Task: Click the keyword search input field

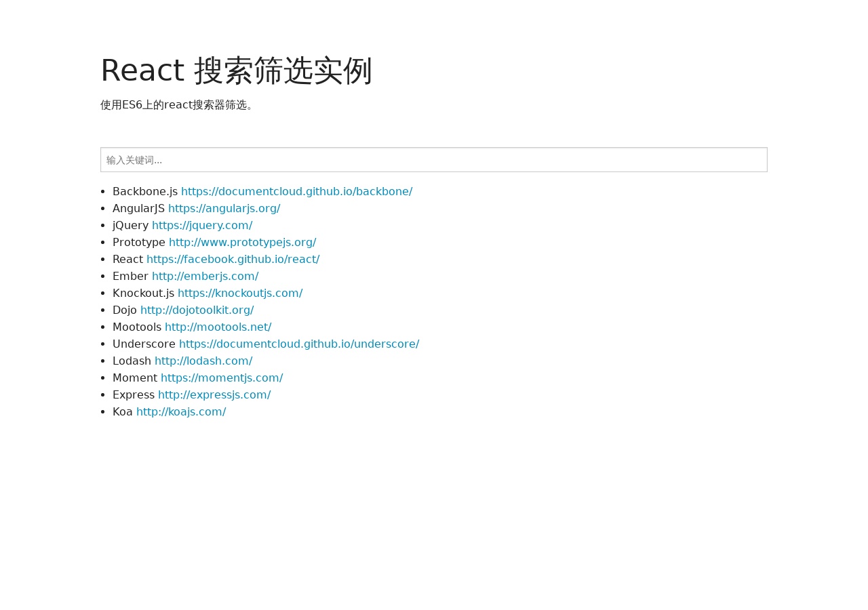Action: coord(434,160)
